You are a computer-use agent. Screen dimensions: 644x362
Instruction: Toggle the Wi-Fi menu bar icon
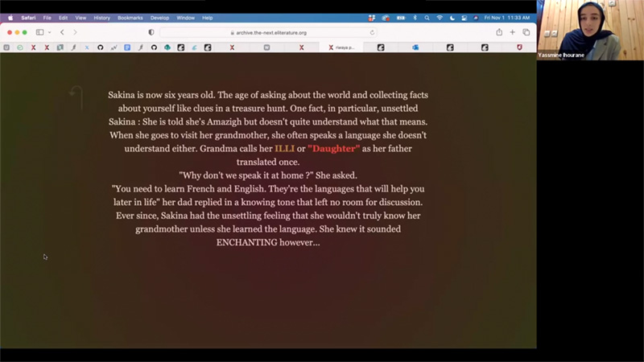coord(440,17)
